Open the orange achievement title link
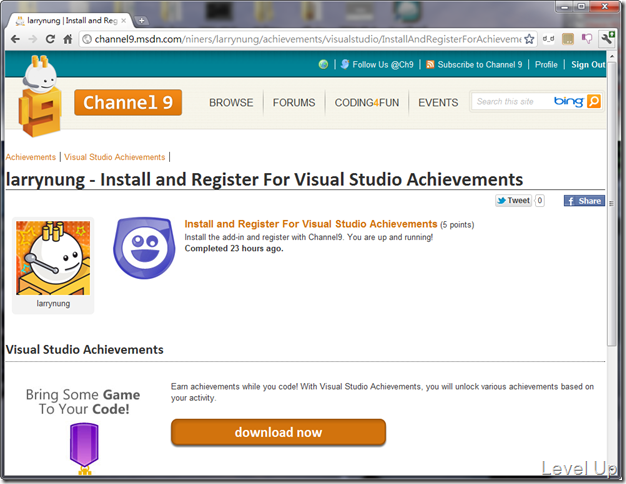 (x=311, y=224)
